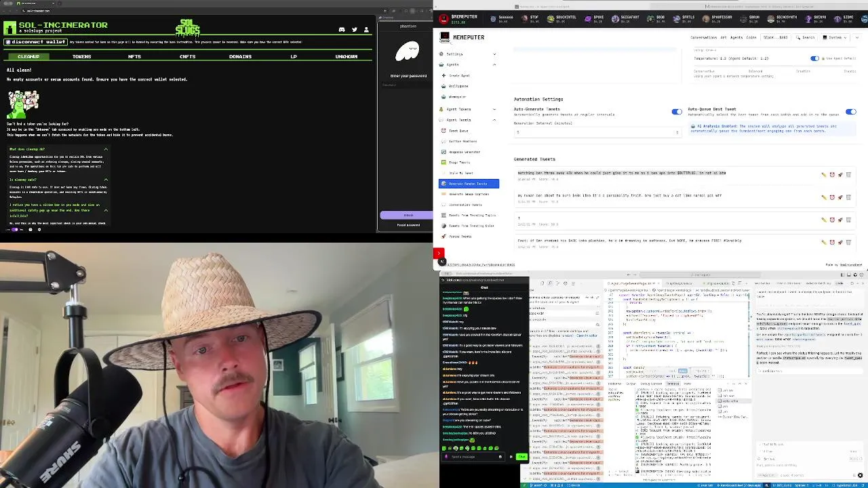Image resolution: width=868 pixels, height=488 pixels.
Task: Expand the Agent Tokens section chevron
Action: tap(494, 109)
